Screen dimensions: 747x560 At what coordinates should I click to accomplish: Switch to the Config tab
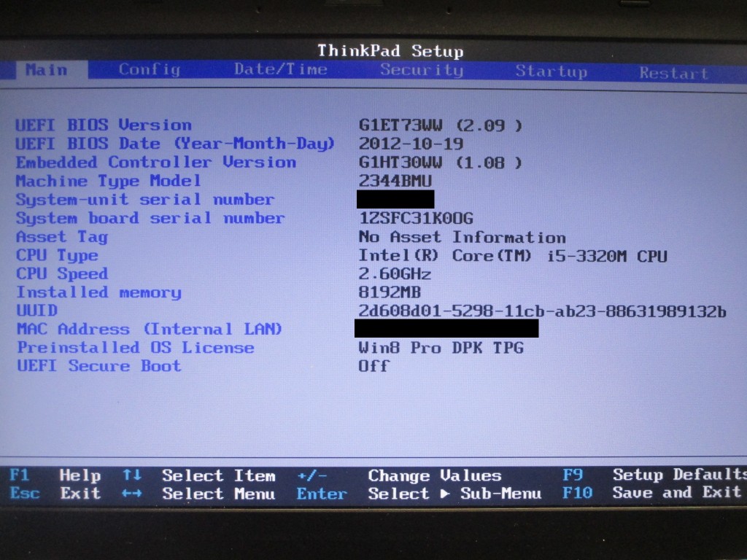(149, 70)
